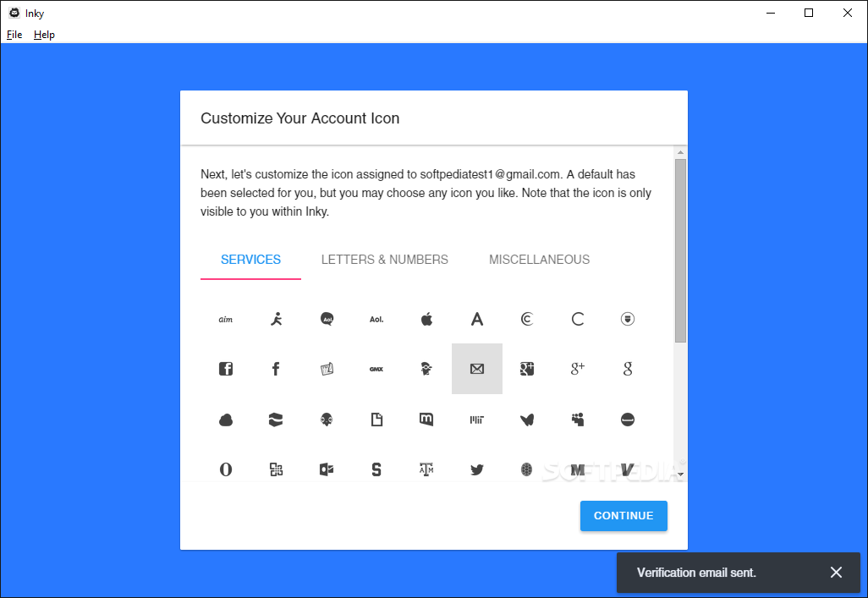Click the Continue button
Image resolution: width=868 pixels, height=598 pixels.
click(x=624, y=515)
